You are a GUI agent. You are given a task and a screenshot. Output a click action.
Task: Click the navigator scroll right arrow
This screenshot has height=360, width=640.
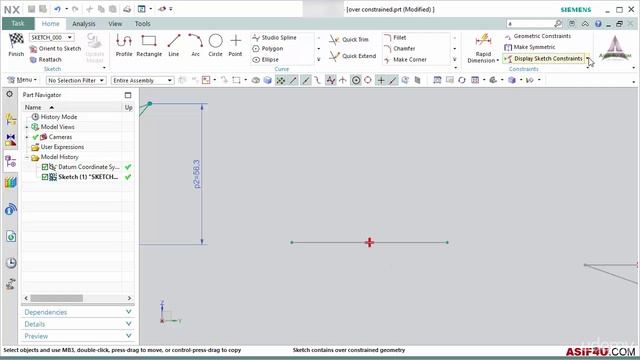pos(129,298)
